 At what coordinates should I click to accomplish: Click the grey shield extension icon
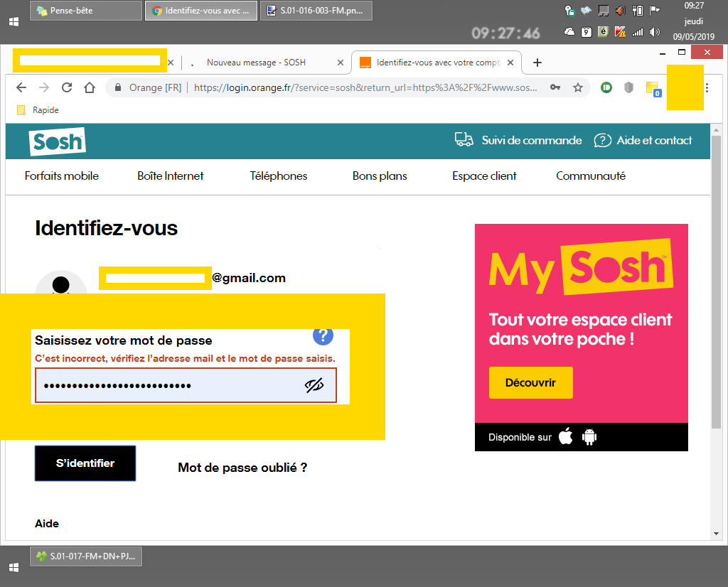pyautogui.click(x=628, y=87)
